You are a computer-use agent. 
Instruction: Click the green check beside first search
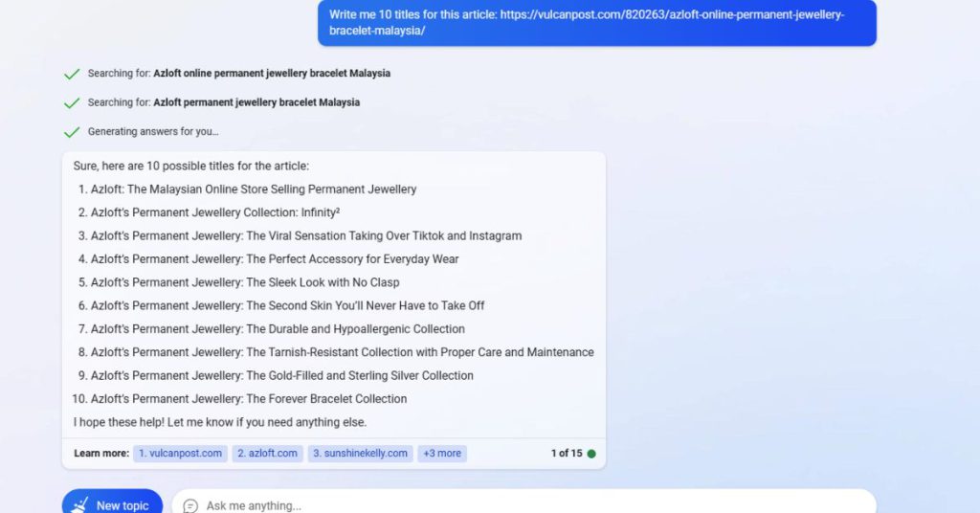[x=72, y=74]
